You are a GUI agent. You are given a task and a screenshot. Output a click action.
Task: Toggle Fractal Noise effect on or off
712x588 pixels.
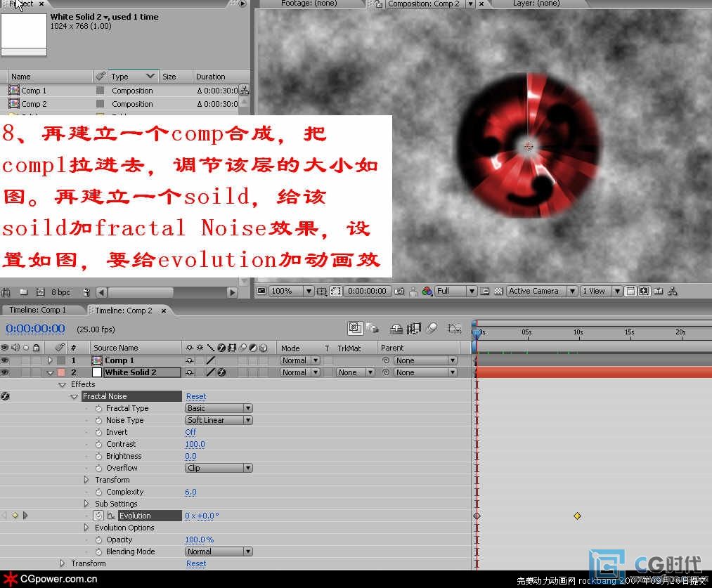tap(5, 396)
